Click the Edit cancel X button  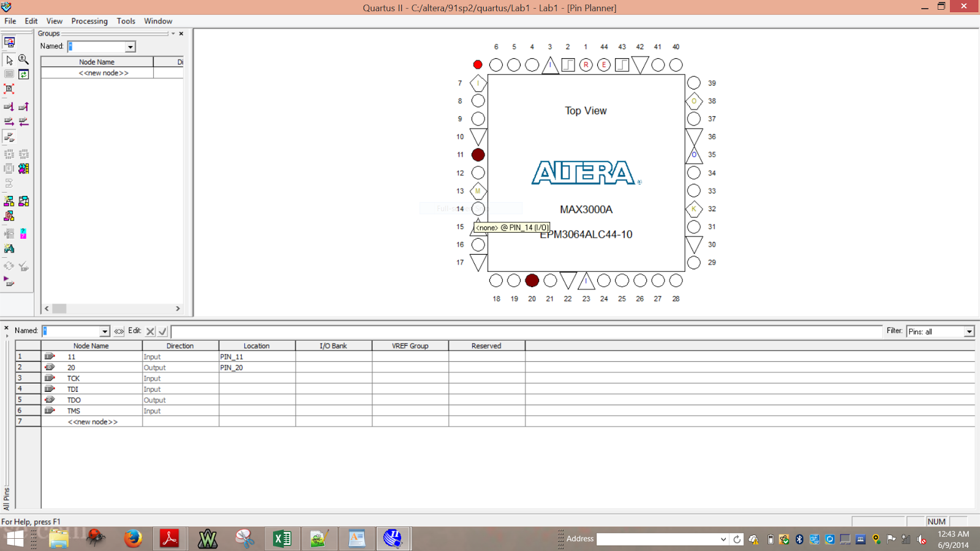click(x=149, y=331)
